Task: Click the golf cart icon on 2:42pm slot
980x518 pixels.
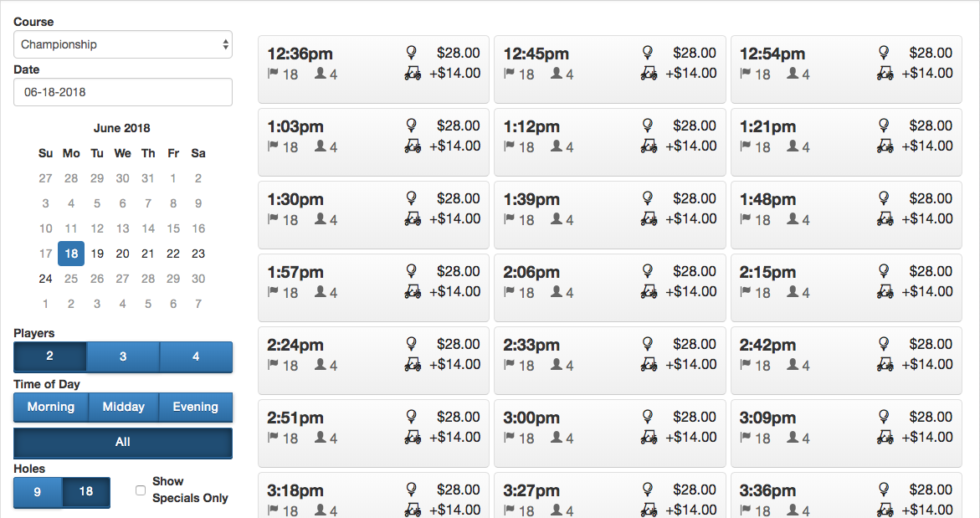Action: click(x=885, y=365)
